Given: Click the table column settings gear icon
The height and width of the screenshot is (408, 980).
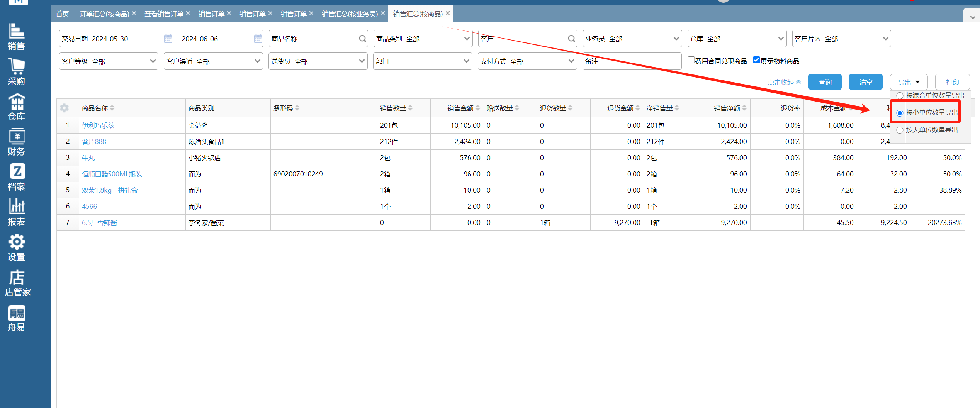Looking at the screenshot, I should pos(65,108).
